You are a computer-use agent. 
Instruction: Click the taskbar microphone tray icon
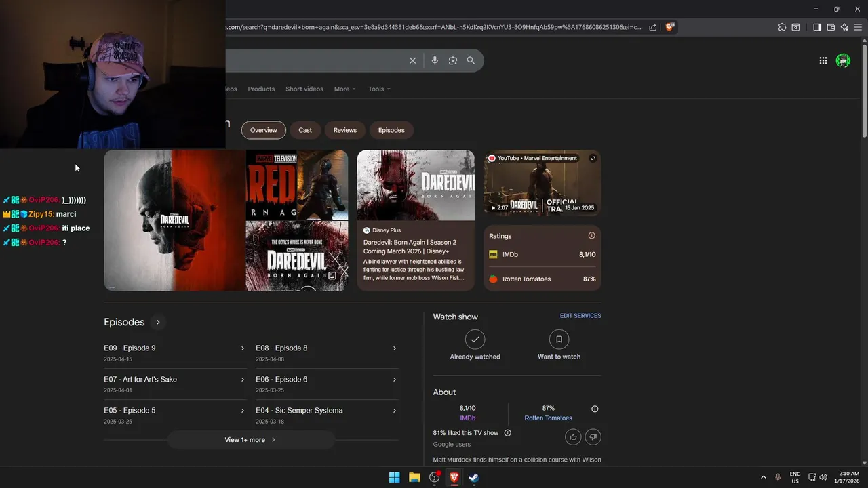coord(778,477)
